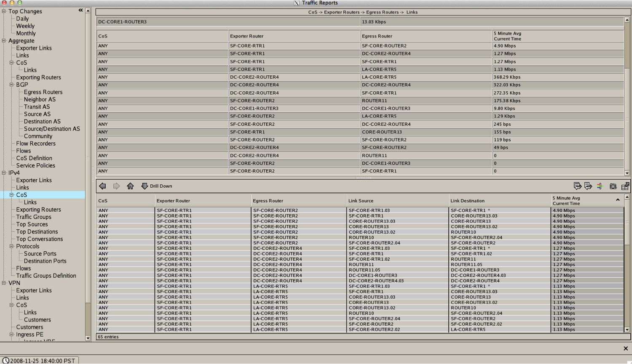
Task: Select the row with 368.29 Kbps
Action: point(360,77)
